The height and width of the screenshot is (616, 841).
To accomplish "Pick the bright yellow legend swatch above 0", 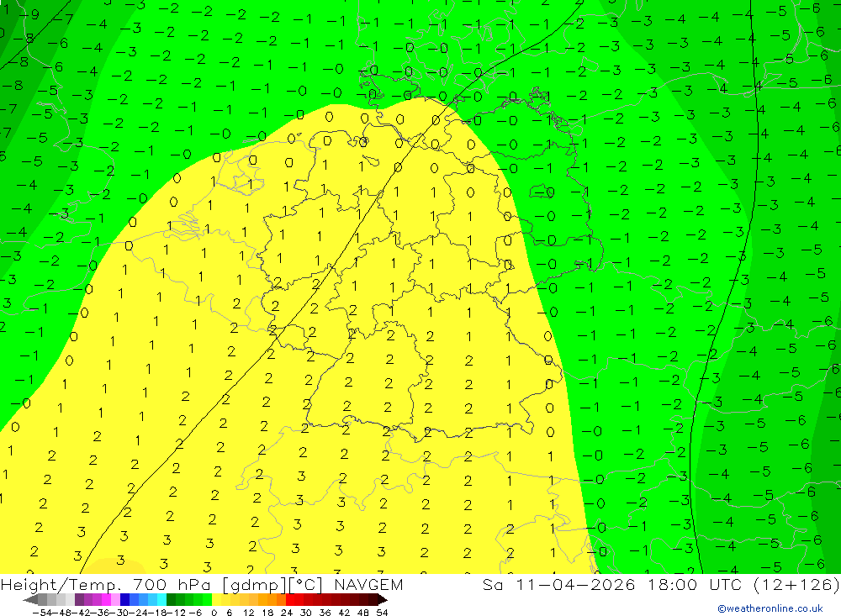I will click(x=216, y=599).
